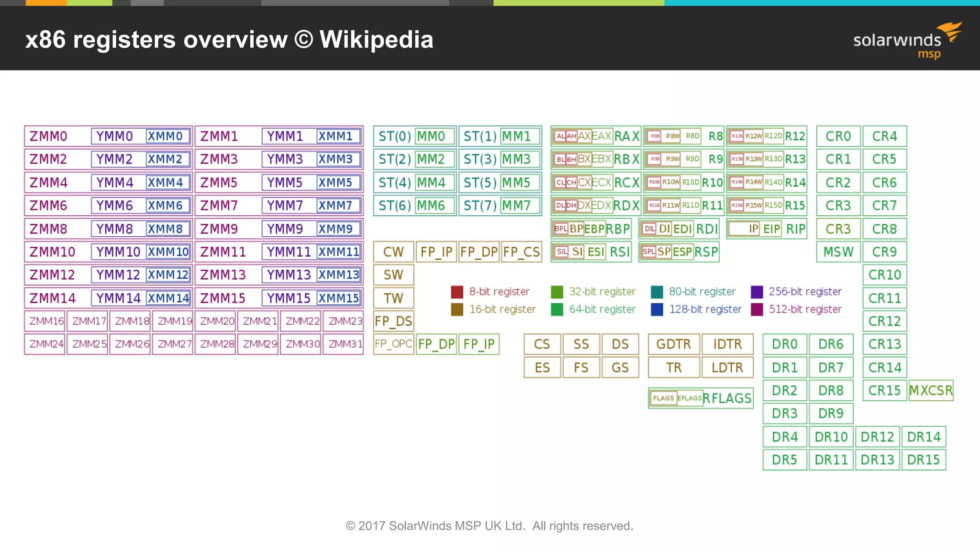The width and height of the screenshot is (980, 551).
Task: Click the MSW register box
Action: coord(838,252)
